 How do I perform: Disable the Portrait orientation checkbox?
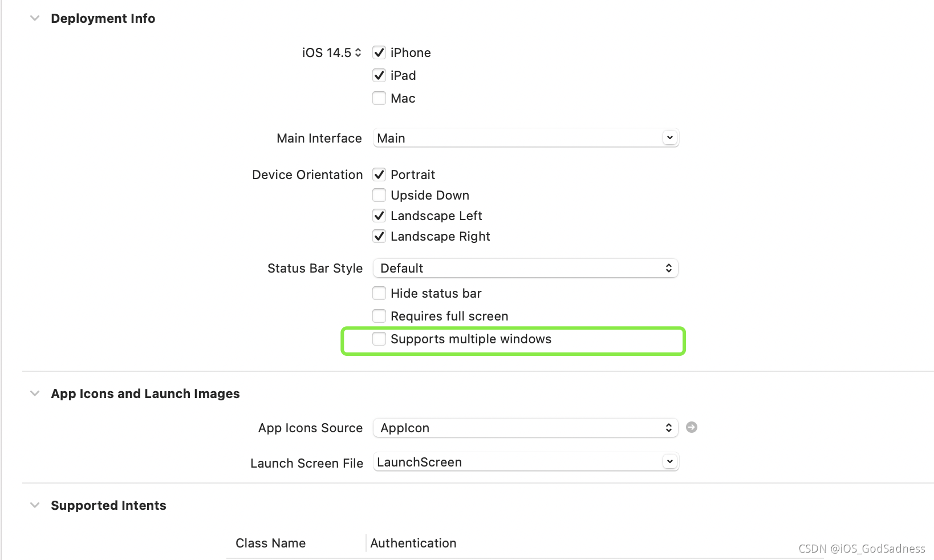379,175
